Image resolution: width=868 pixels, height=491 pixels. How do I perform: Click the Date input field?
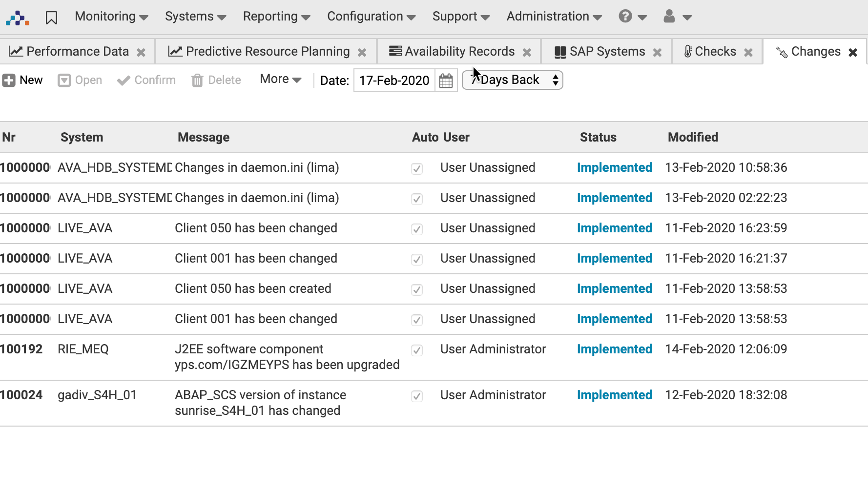point(394,81)
